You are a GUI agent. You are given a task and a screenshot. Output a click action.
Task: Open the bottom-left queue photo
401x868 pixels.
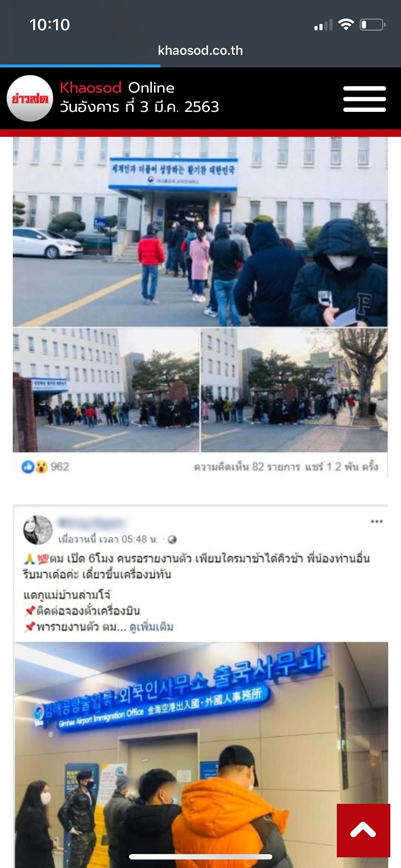tap(106, 390)
